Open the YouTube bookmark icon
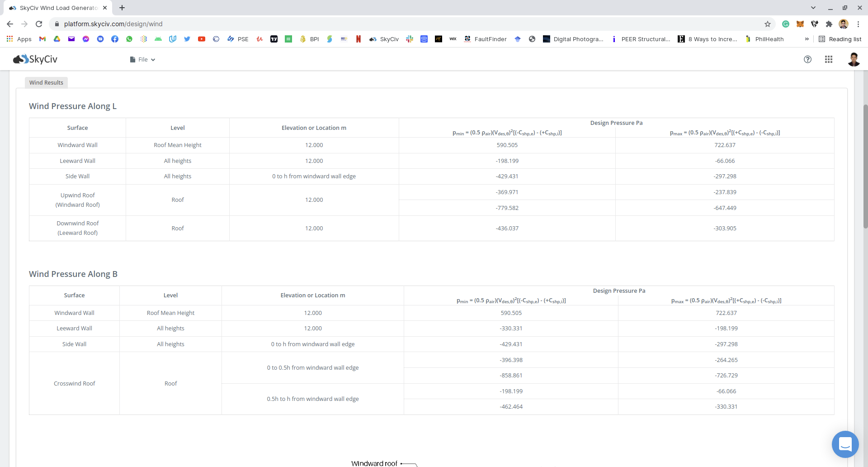Image resolution: width=868 pixels, height=467 pixels. pos(202,39)
